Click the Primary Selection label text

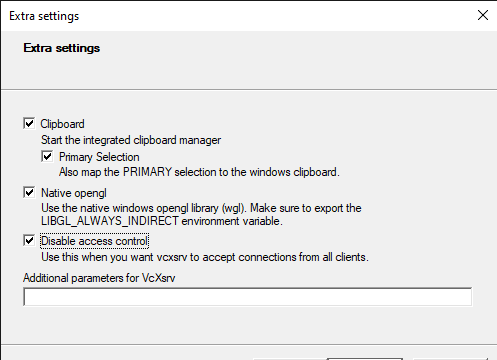coord(99,157)
